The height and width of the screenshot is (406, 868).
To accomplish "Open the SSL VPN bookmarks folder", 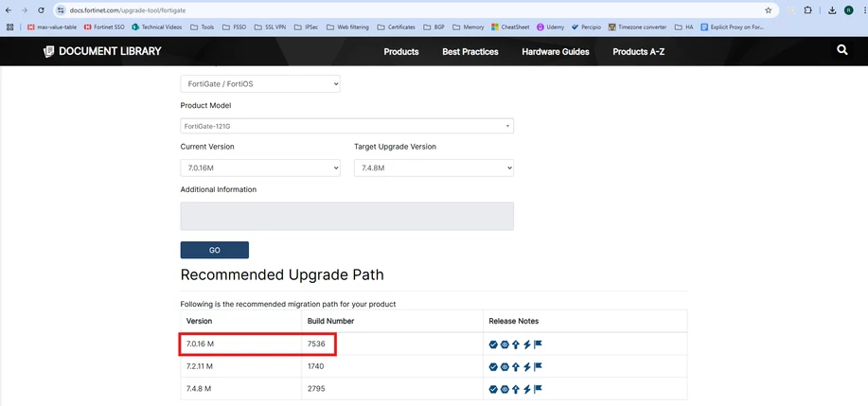I will tap(270, 26).
